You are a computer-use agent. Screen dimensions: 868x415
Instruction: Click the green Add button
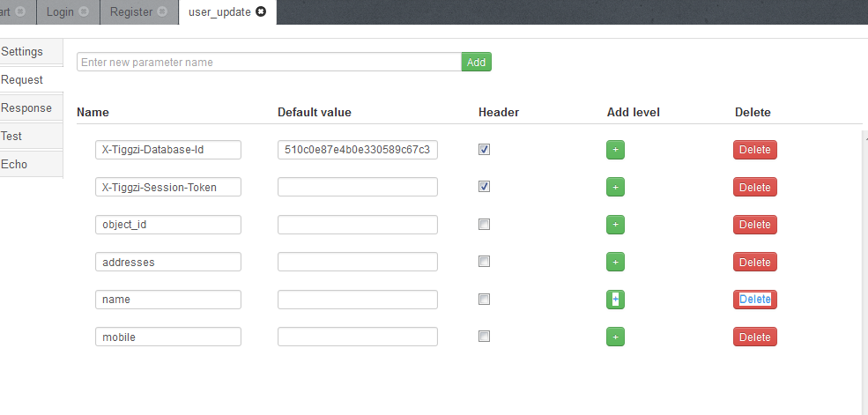point(476,62)
